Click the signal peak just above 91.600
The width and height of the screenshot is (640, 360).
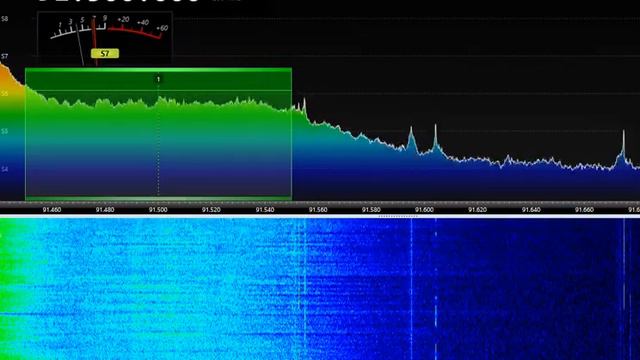[x=436, y=137]
